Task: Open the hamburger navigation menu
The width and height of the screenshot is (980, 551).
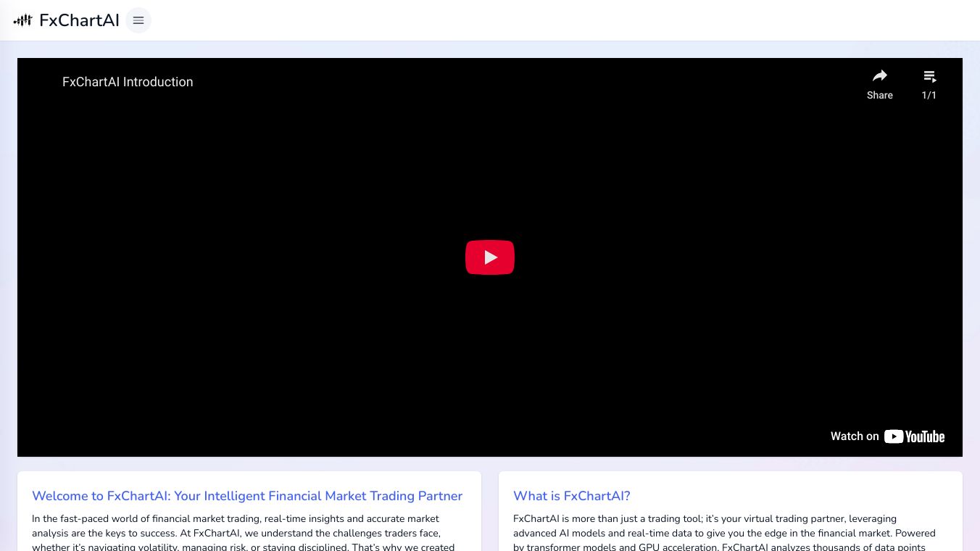Action: [138, 20]
